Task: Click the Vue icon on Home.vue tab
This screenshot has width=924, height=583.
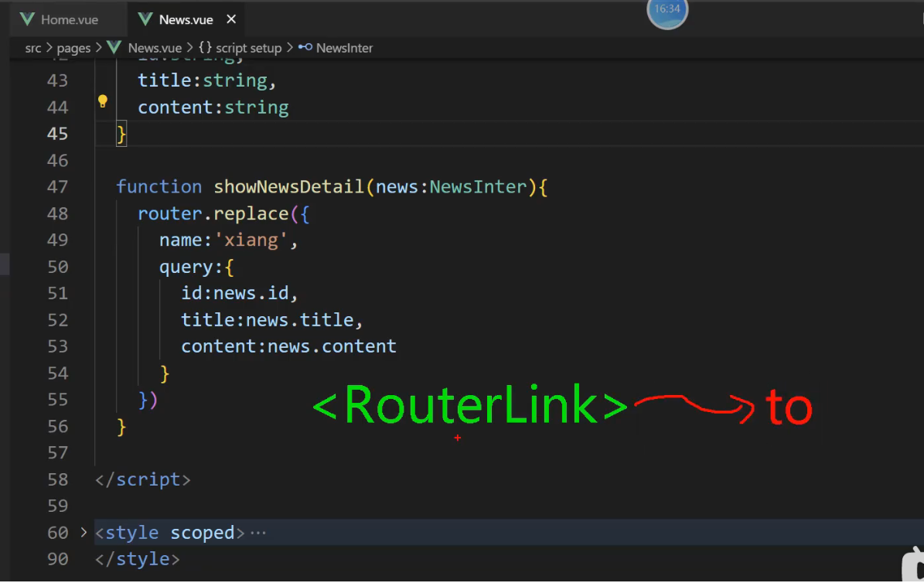Action: pos(26,19)
